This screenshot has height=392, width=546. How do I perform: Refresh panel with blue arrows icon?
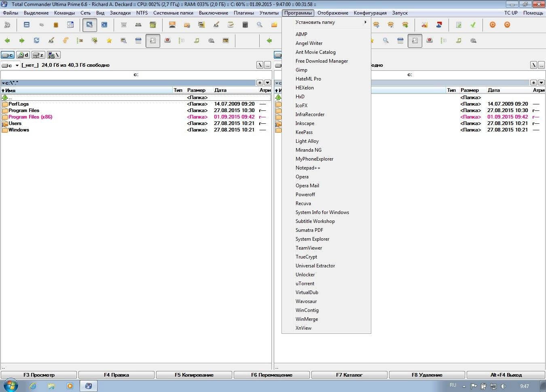click(36, 40)
